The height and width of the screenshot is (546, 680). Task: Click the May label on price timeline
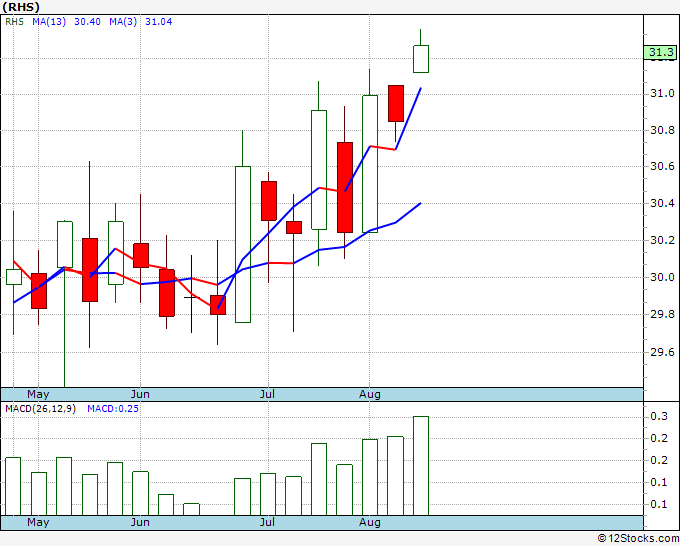point(38,394)
